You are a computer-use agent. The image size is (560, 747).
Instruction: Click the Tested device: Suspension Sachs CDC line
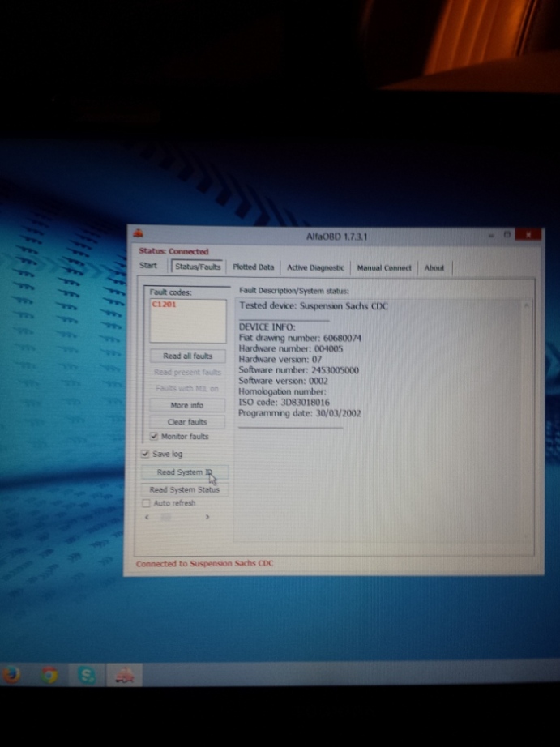tap(314, 306)
